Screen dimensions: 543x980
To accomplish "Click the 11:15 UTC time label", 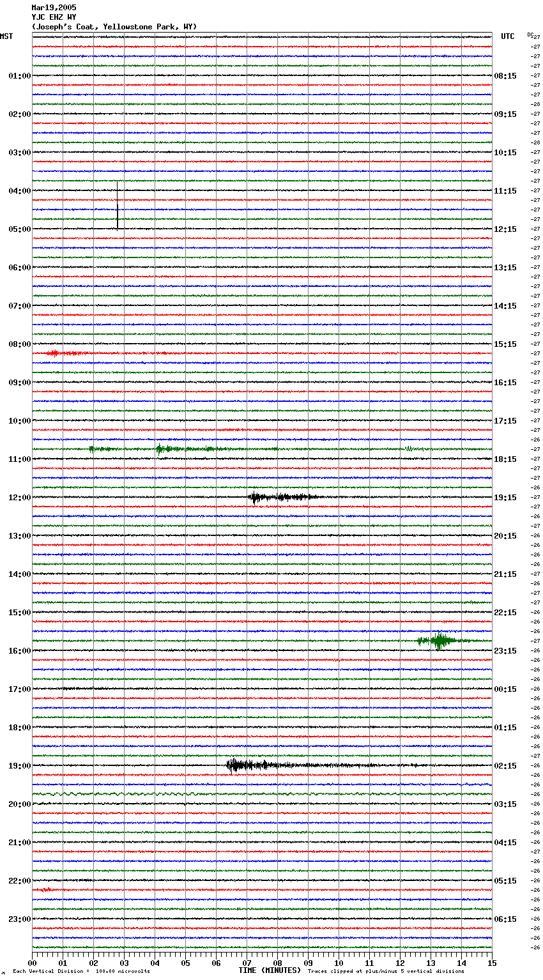I will coord(505,191).
